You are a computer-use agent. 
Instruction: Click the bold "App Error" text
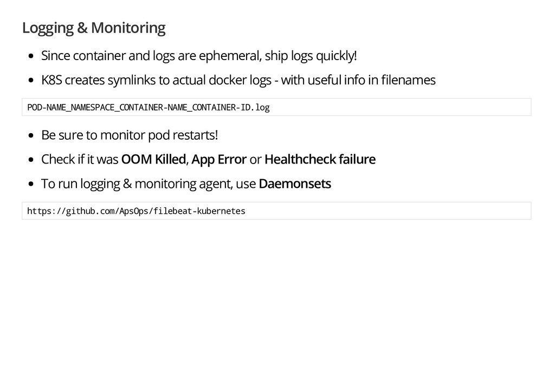point(219,160)
